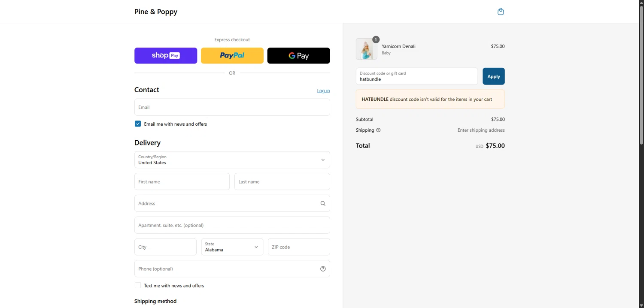This screenshot has width=644, height=308.
Task: Click the phone field help question icon
Action: tap(323, 269)
